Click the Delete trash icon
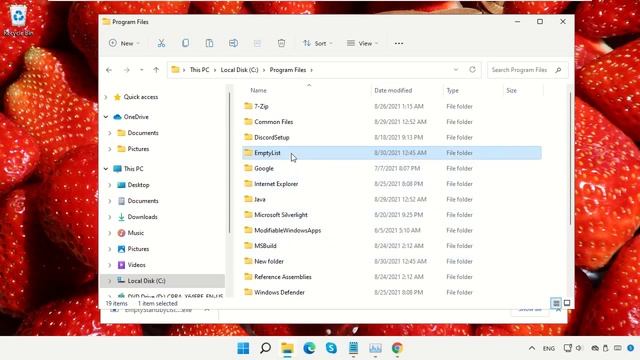640x360 pixels. (281, 43)
